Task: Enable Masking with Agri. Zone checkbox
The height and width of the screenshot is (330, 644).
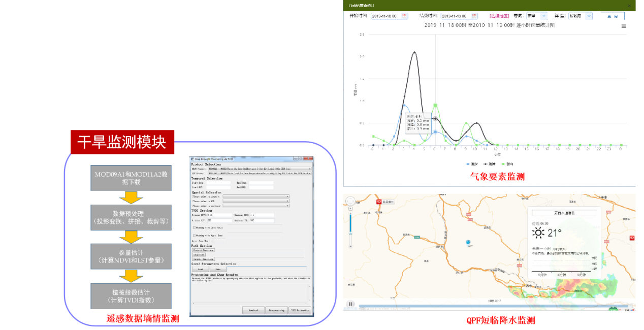Action: click(195, 236)
